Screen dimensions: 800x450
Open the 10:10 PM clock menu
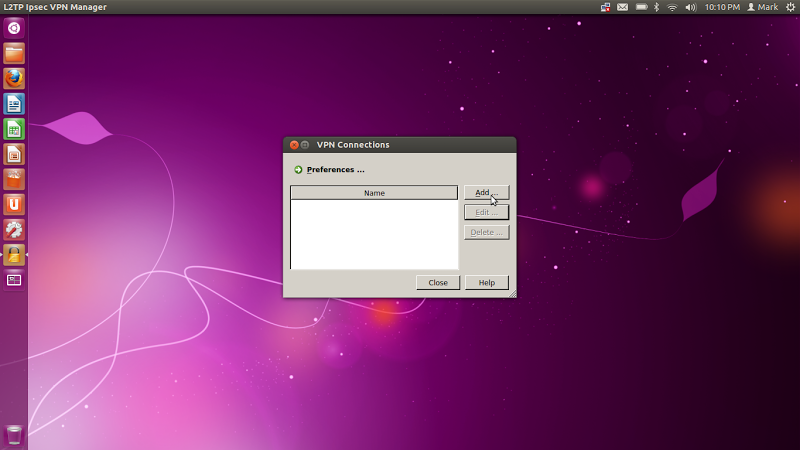coord(722,7)
